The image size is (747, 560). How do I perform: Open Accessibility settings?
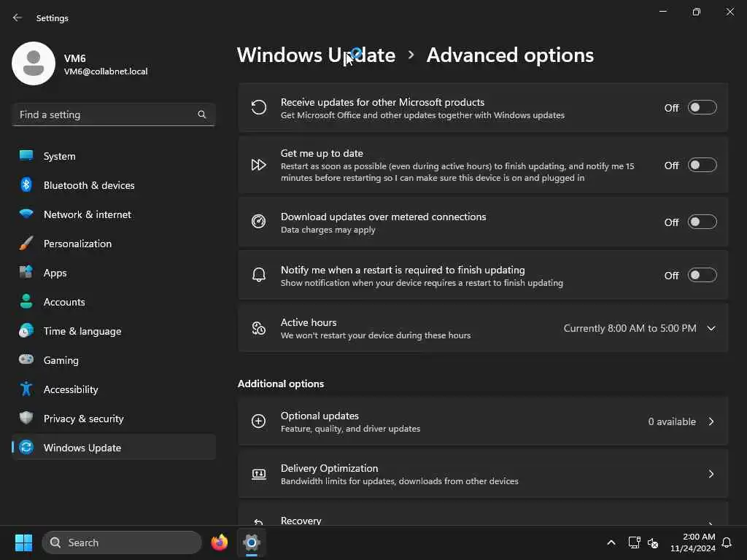(x=113, y=389)
